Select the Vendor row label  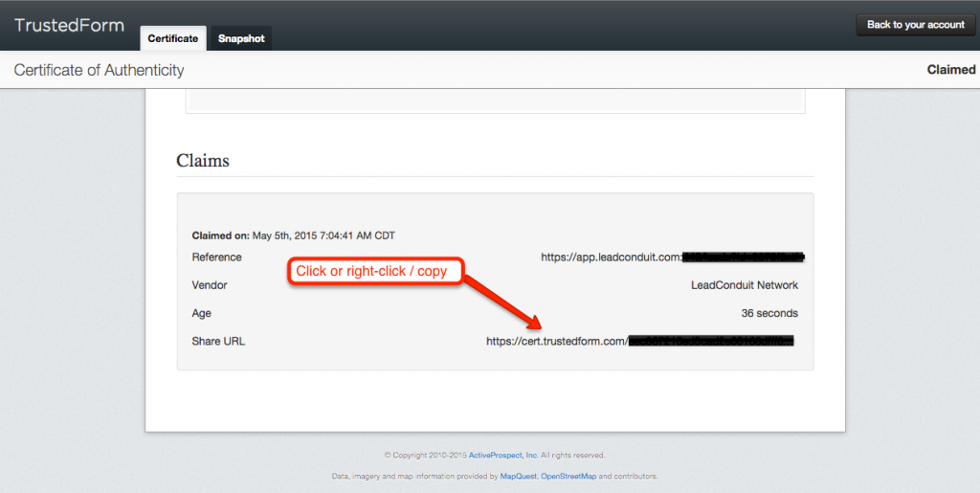coord(210,285)
